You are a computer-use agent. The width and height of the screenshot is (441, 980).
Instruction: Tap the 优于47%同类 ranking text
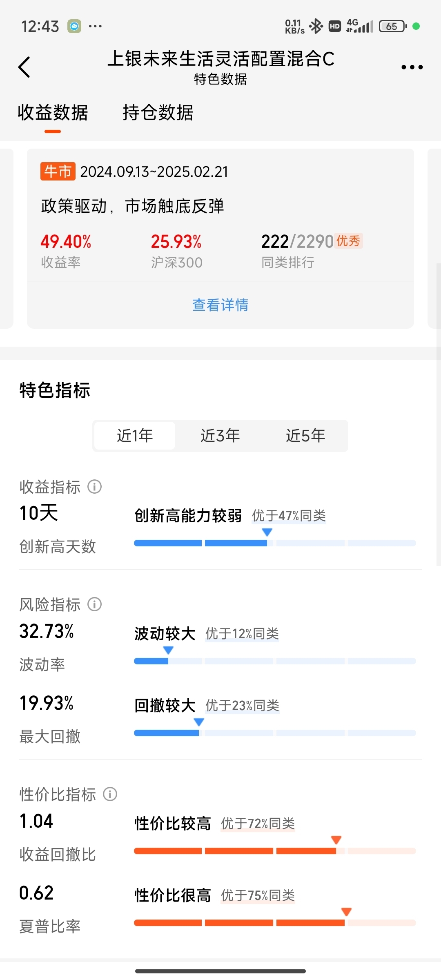pos(289,516)
